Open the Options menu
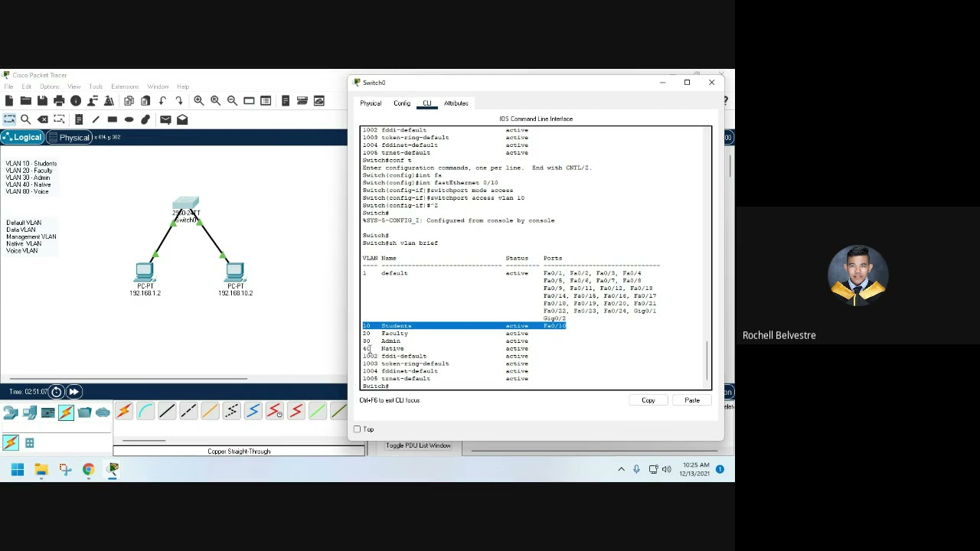Screen dimensions: 980x551 click(x=49, y=86)
